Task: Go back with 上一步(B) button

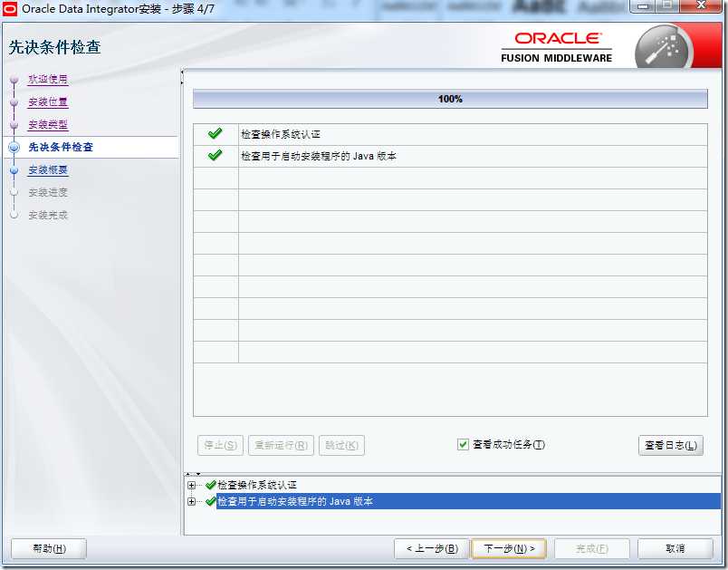Action: 432,548
